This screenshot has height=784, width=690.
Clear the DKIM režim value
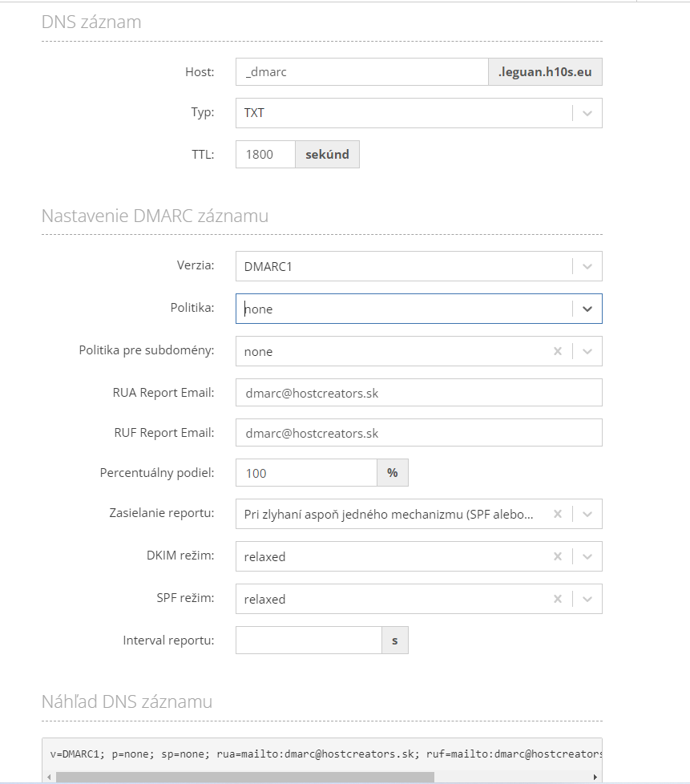click(x=558, y=556)
